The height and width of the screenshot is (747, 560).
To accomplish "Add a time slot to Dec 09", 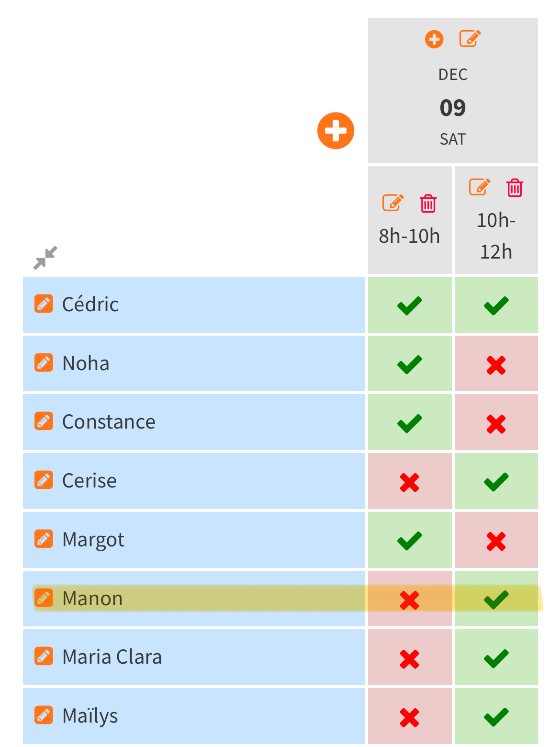I will pyautogui.click(x=434, y=39).
